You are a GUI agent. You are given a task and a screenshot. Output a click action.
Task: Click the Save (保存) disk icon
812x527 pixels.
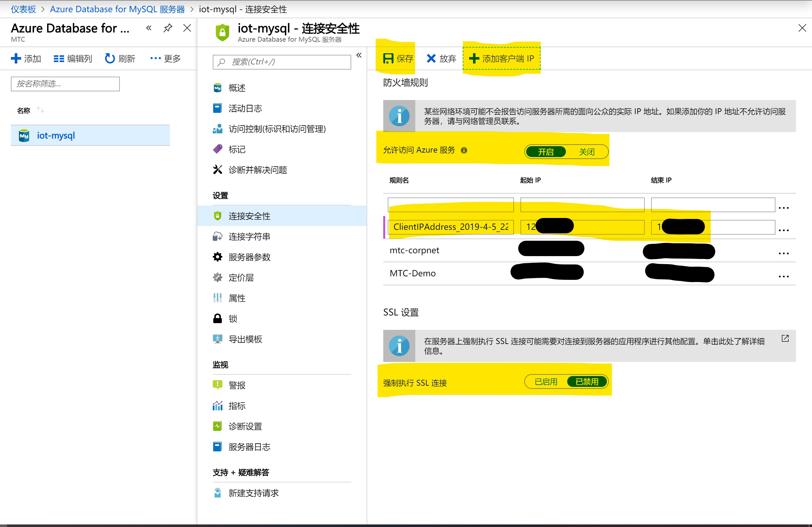[x=388, y=58]
